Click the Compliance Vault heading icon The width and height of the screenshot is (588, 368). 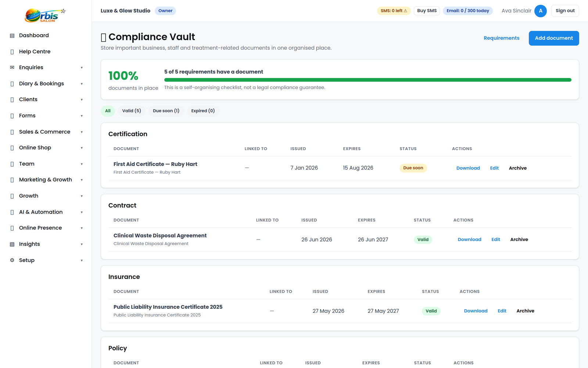pos(104,38)
